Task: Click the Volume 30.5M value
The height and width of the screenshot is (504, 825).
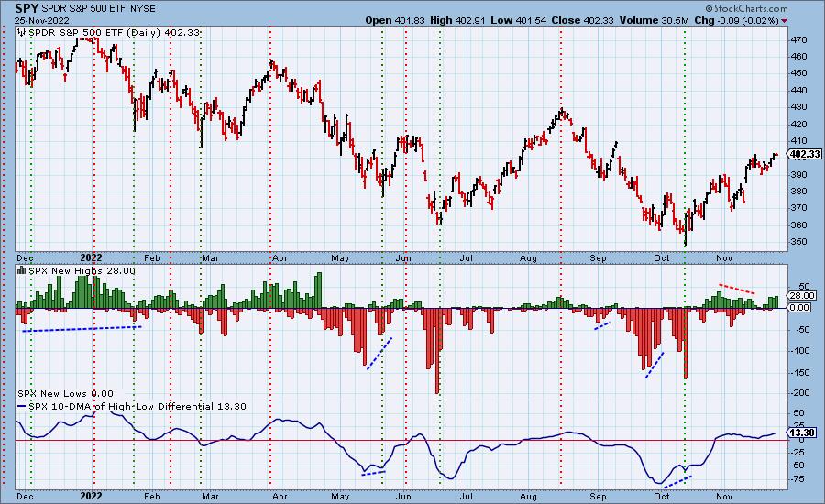Action: [x=654, y=20]
